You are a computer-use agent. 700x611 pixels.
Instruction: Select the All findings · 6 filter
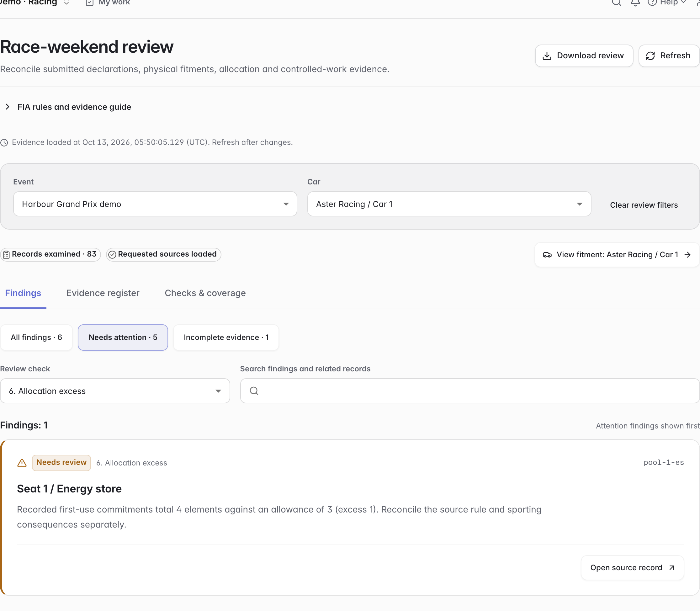coord(36,337)
